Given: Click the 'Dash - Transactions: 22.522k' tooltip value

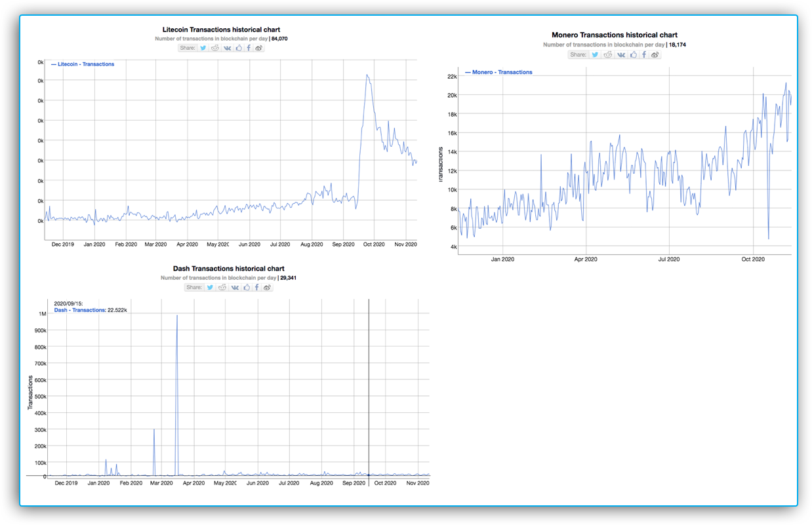Looking at the screenshot, I should [91, 310].
